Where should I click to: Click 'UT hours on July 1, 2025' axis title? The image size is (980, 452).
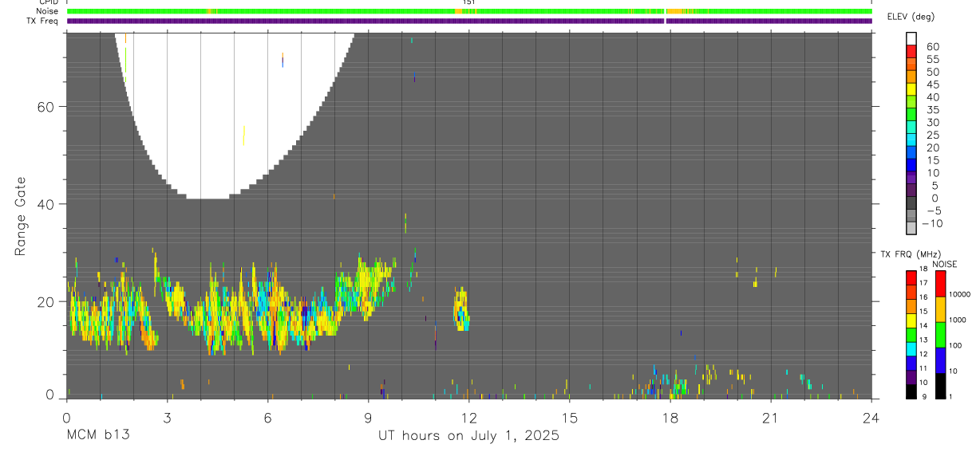pyautogui.click(x=468, y=436)
